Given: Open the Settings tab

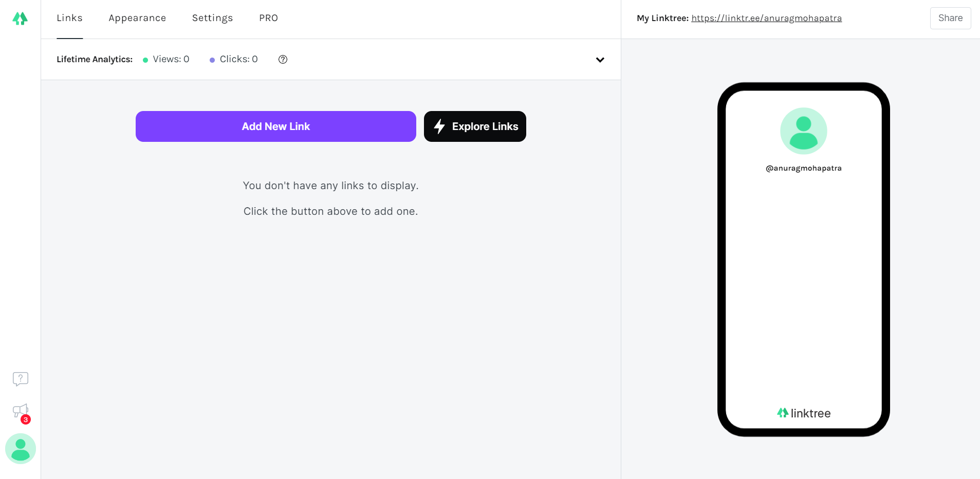Looking at the screenshot, I should coord(212,18).
